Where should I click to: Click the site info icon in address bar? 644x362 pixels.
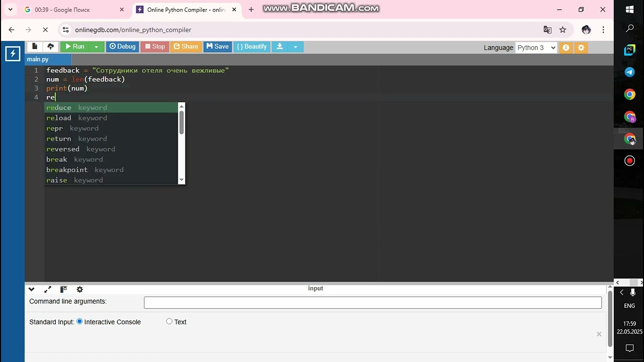(65, 30)
